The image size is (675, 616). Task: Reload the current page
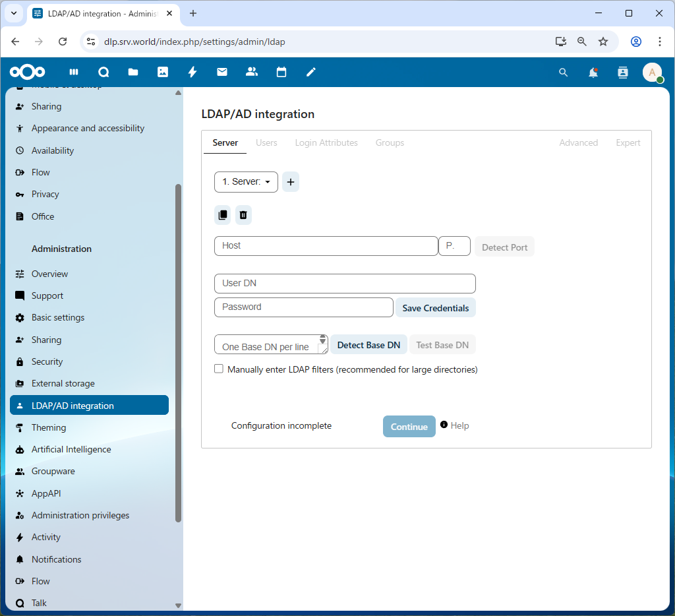point(63,42)
